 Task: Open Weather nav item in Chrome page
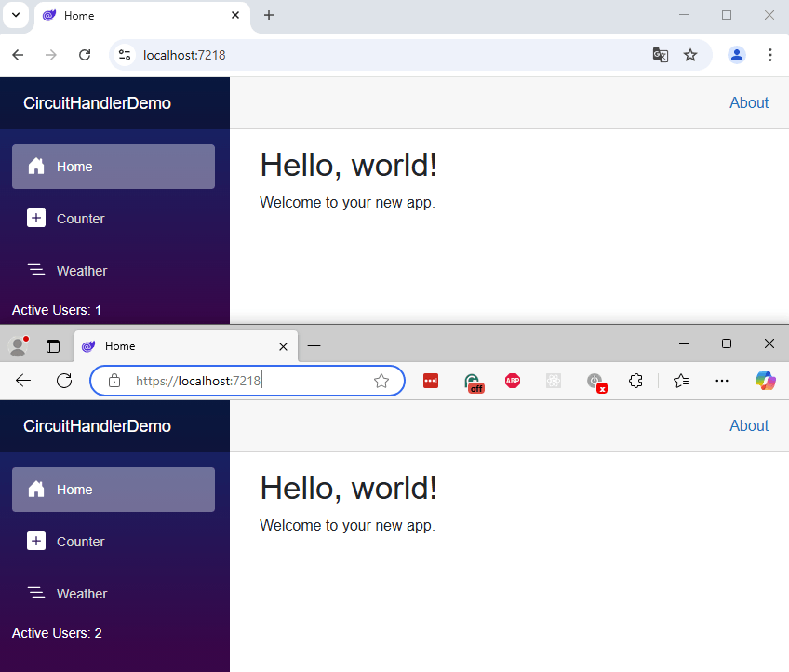(114, 271)
